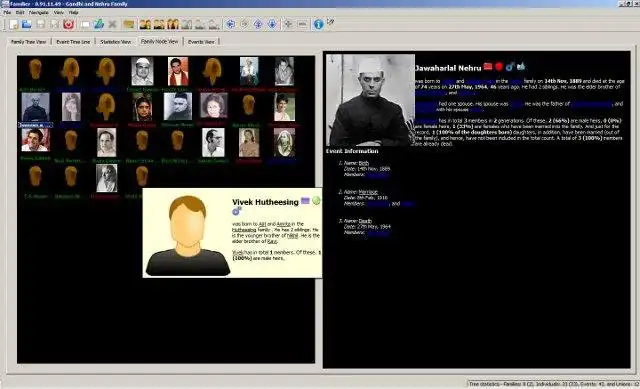Open the File menu
The width and height of the screenshot is (640, 389).
point(7,13)
